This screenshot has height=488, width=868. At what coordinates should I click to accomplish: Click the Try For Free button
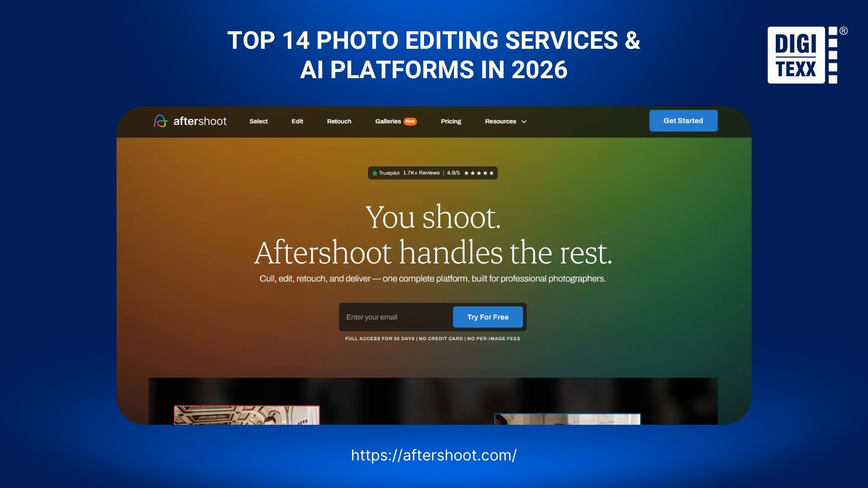pos(488,317)
